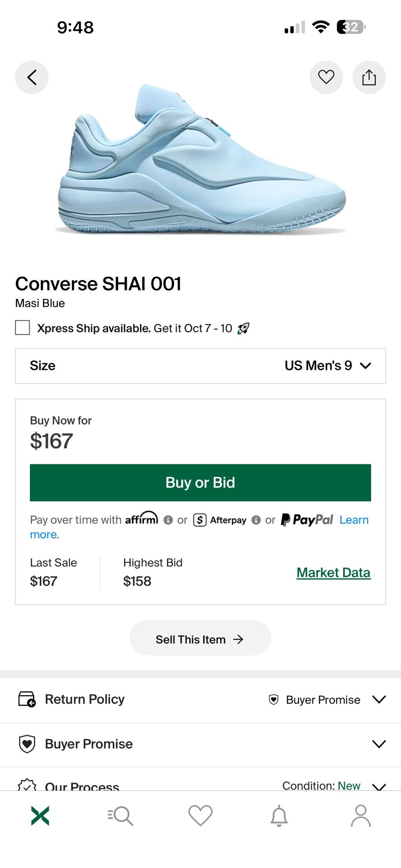
Task: Tap the Sell This Item button
Action: [x=200, y=639]
